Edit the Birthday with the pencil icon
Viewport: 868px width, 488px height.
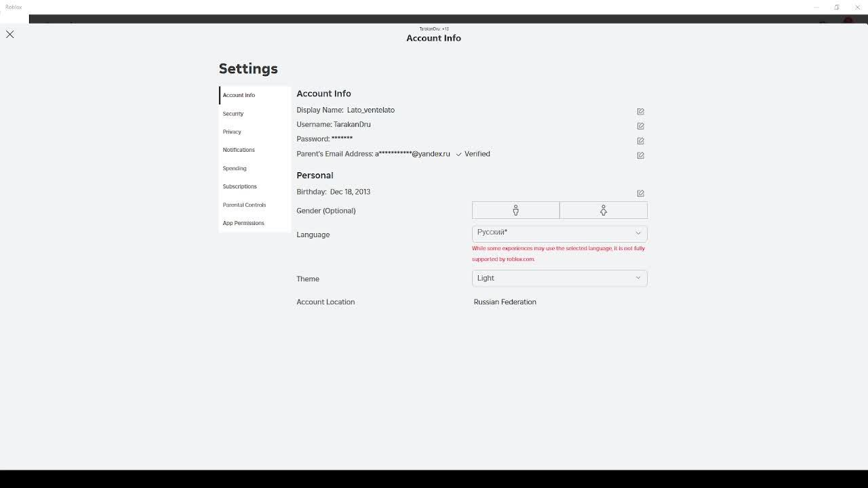(x=640, y=193)
